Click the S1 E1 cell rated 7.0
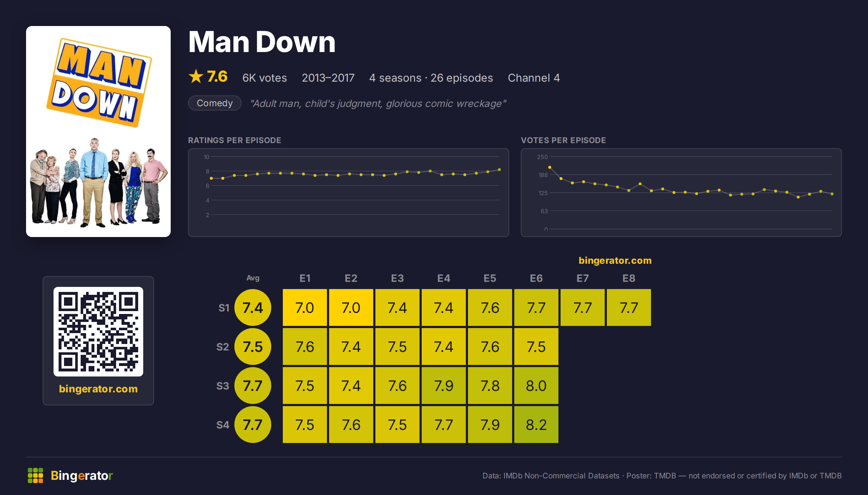This screenshot has height=495, width=868. point(305,307)
